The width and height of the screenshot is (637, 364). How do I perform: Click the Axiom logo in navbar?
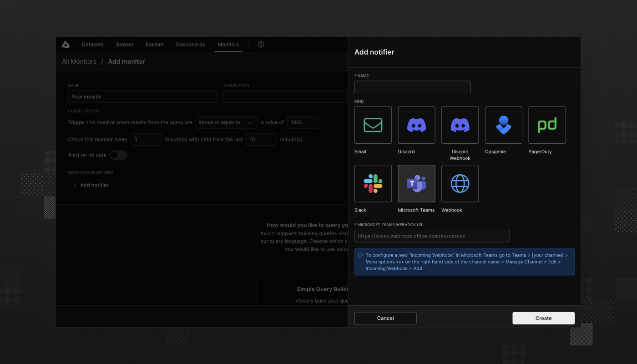coord(66,44)
